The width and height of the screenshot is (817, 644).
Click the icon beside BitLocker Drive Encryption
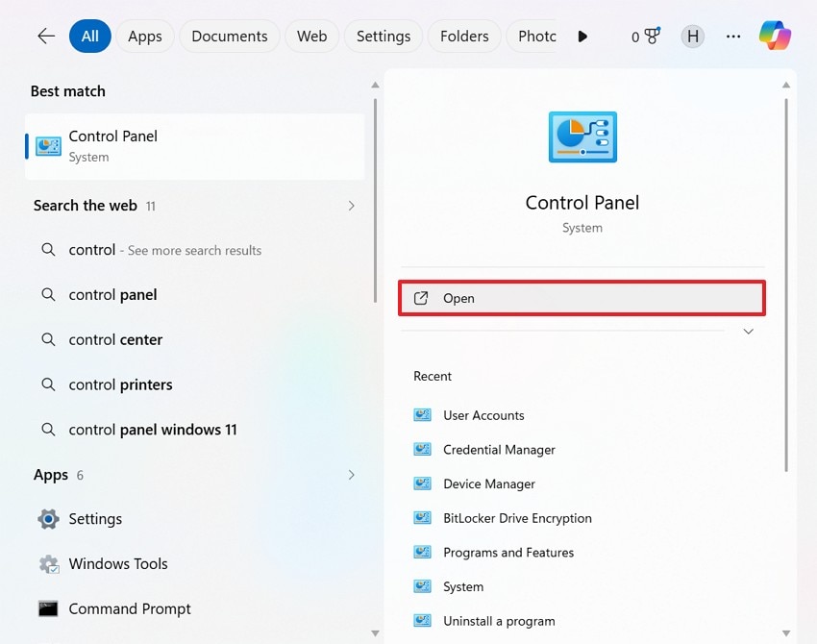point(422,518)
